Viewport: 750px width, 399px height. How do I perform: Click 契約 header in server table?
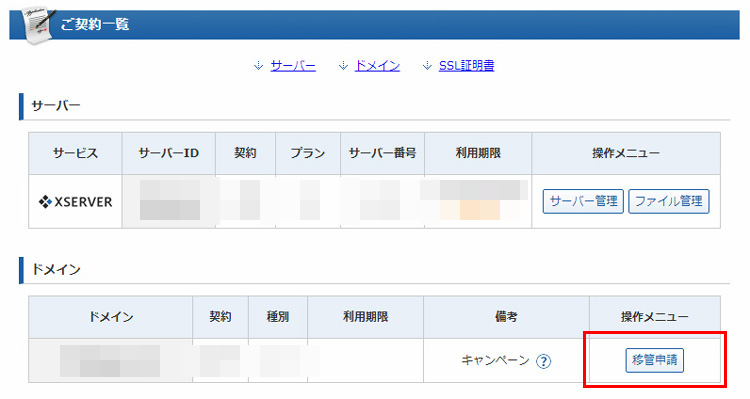click(x=245, y=153)
